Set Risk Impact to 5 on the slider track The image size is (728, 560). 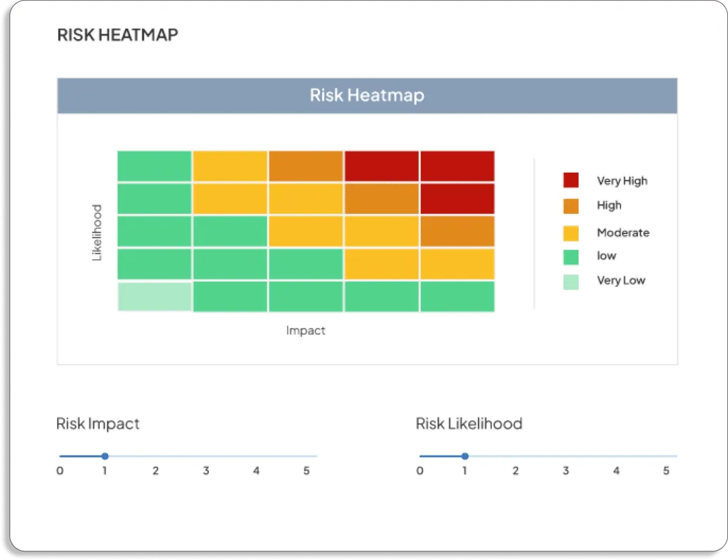pyautogui.click(x=306, y=456)
